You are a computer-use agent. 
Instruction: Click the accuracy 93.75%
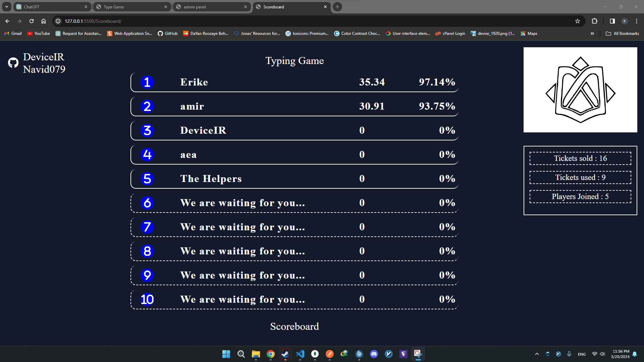(x=437, y=106)
